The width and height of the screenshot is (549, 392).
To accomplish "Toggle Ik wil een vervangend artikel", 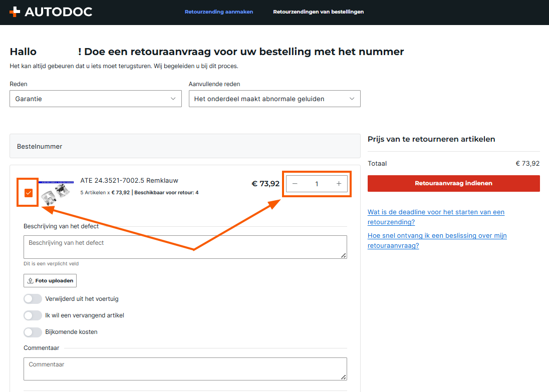I will click(x=33, y=315).
